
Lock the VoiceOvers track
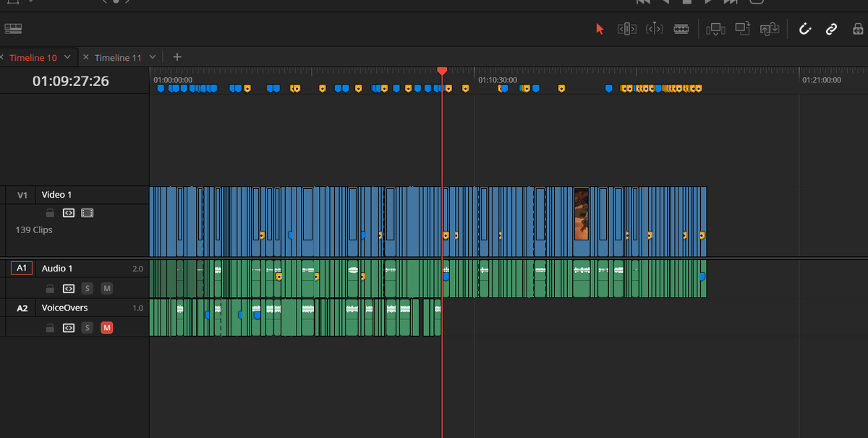coord(49,328)
